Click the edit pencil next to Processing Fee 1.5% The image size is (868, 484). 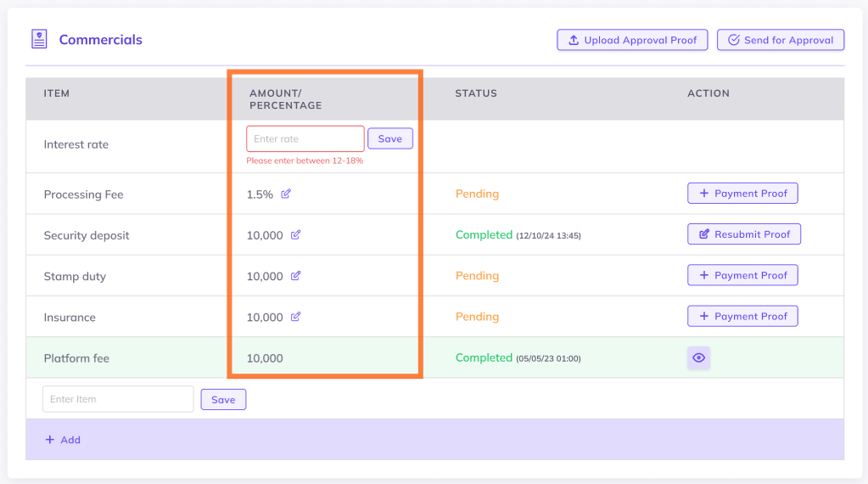click(286, 194)
